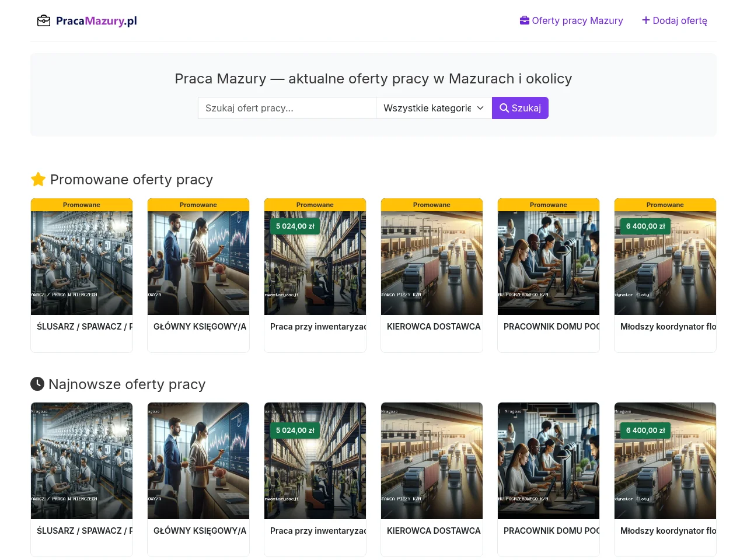Click promoted ŚLUSARZ / SPAWACZ title text
The height and width of the screenshot is (560, 747).
point(85,327)
